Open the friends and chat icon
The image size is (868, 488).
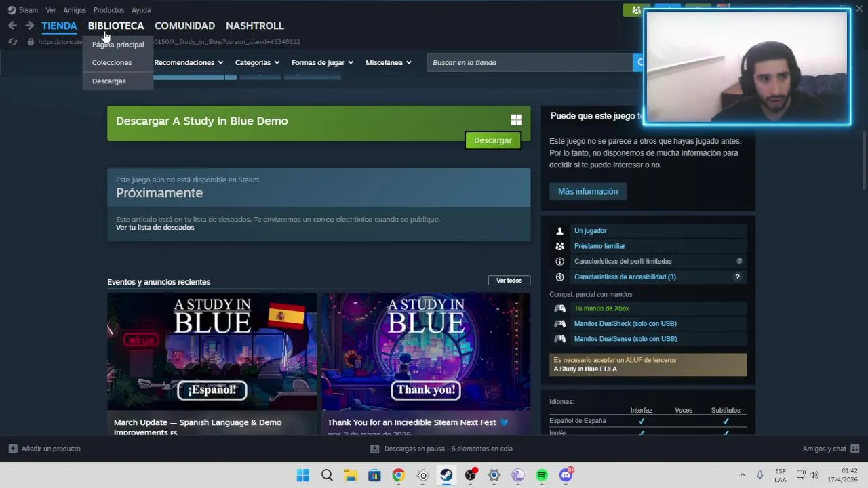pos(854,449)
